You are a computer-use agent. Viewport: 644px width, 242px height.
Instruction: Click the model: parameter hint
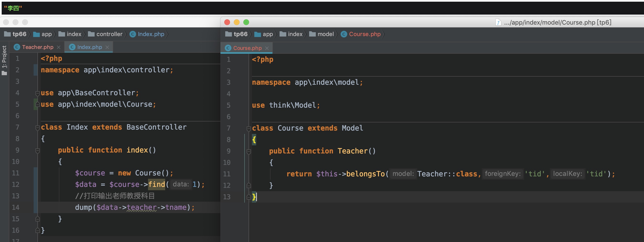403,174
